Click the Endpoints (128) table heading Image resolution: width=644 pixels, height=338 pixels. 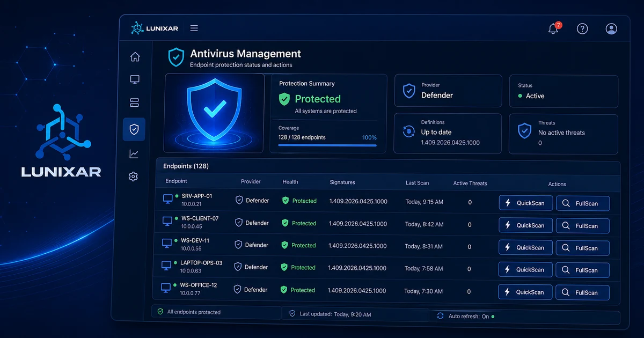pyautogui.click(x=186, y=166)
